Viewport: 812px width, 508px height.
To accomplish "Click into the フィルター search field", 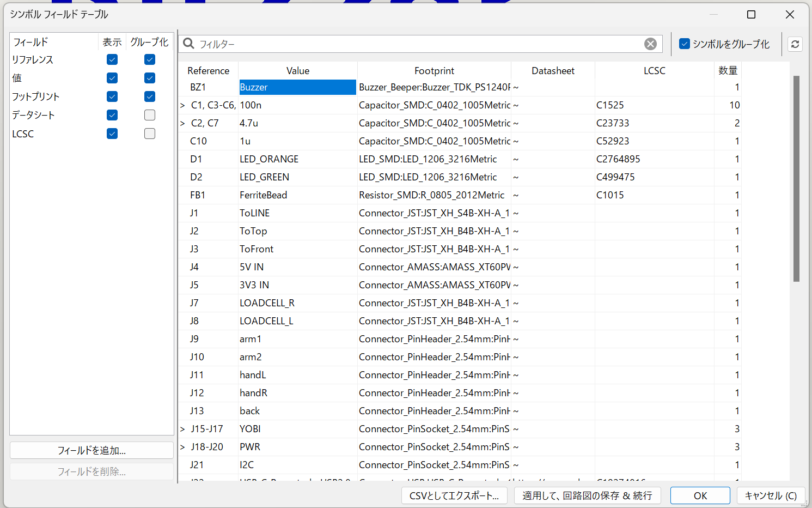I will (x=419, y=44).
